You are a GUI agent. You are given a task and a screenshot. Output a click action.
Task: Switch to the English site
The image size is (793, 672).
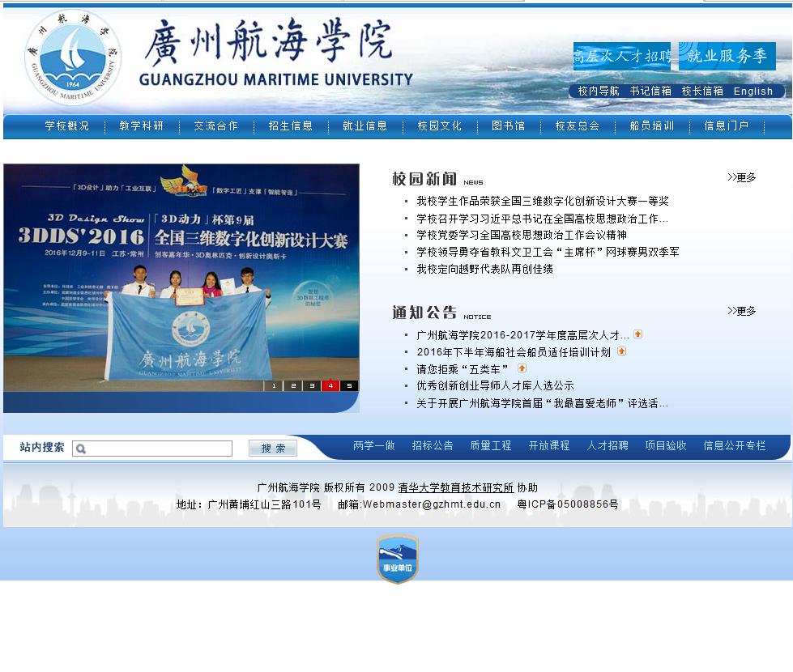pyautogui.click(x=753, y=91)
